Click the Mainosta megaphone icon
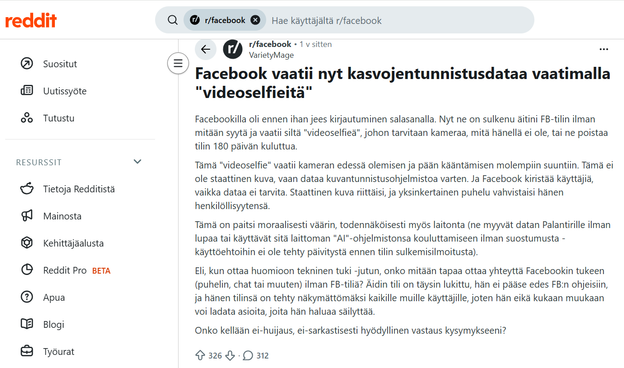Image resolution: width=624 pixels, height=368 pixels. [27, 216]
